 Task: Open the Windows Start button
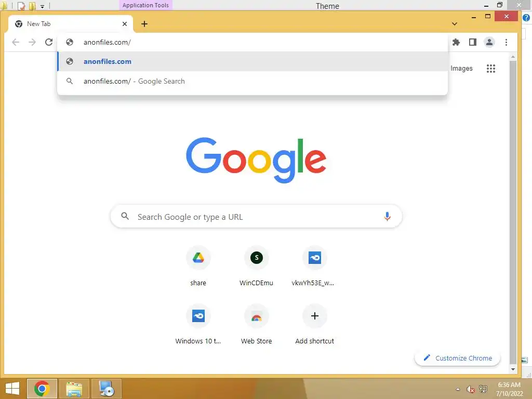[x=12, y=389]
